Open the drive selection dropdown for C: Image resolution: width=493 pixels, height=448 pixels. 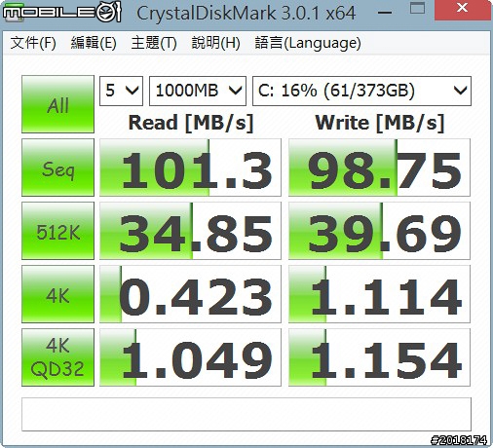[x=361, y=91]
